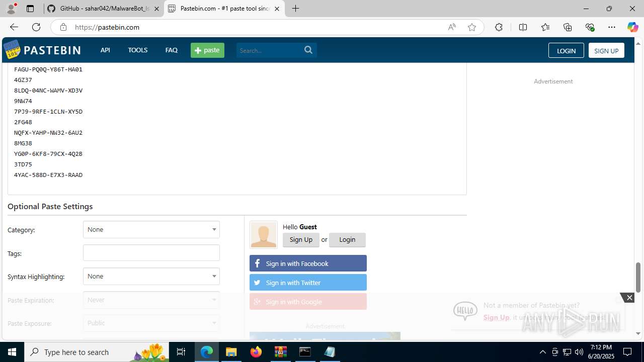The image size is (644, 362).
Task: Open Firefox from taskbar
Action: (x=256, y=352)
